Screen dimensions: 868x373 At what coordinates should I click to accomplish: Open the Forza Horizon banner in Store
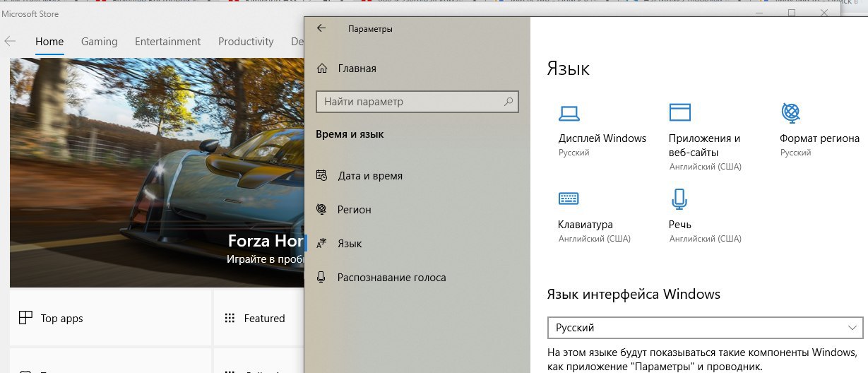point(157,172)
